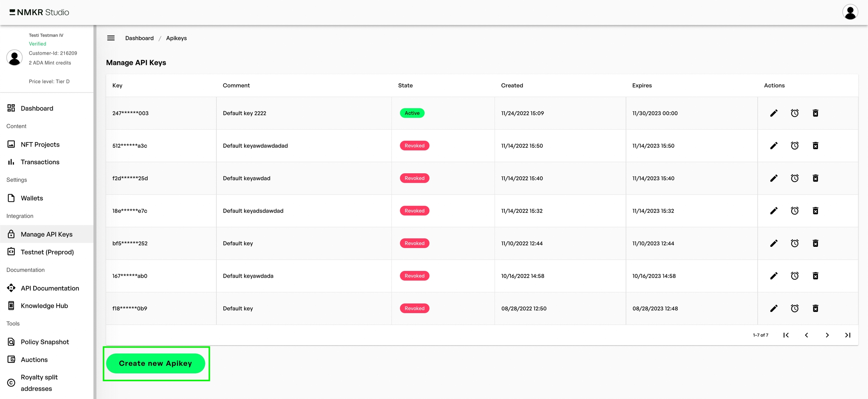868x399 pixels.
Task: Open Policy Snapshot tool
Action: tap(45, 342)
